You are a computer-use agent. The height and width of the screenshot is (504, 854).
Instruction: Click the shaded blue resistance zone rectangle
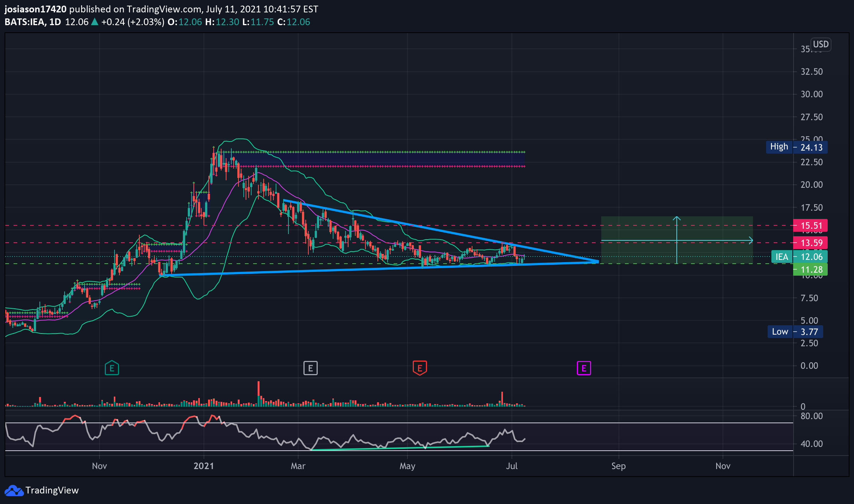[377, 159]
